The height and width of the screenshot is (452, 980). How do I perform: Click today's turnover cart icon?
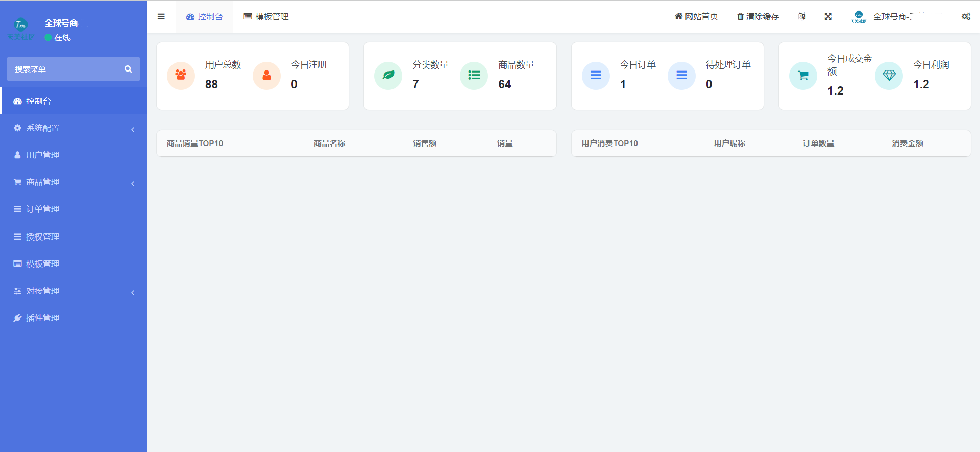[x=803, y=76]
